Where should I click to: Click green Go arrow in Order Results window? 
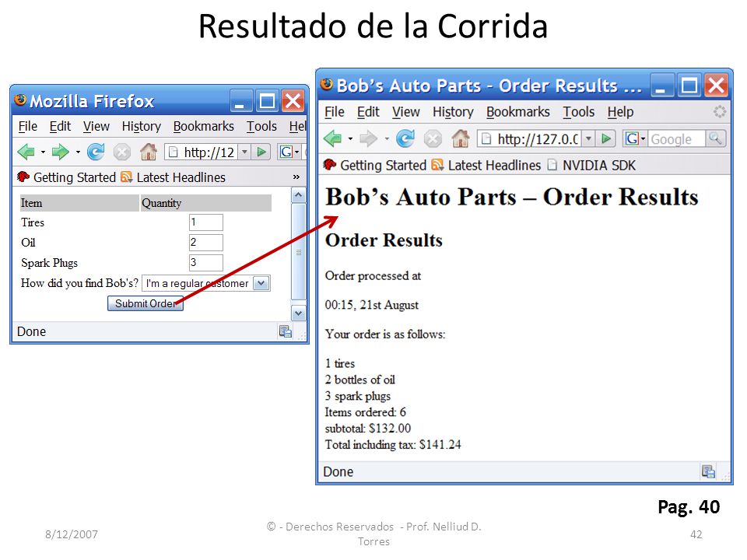606,138
